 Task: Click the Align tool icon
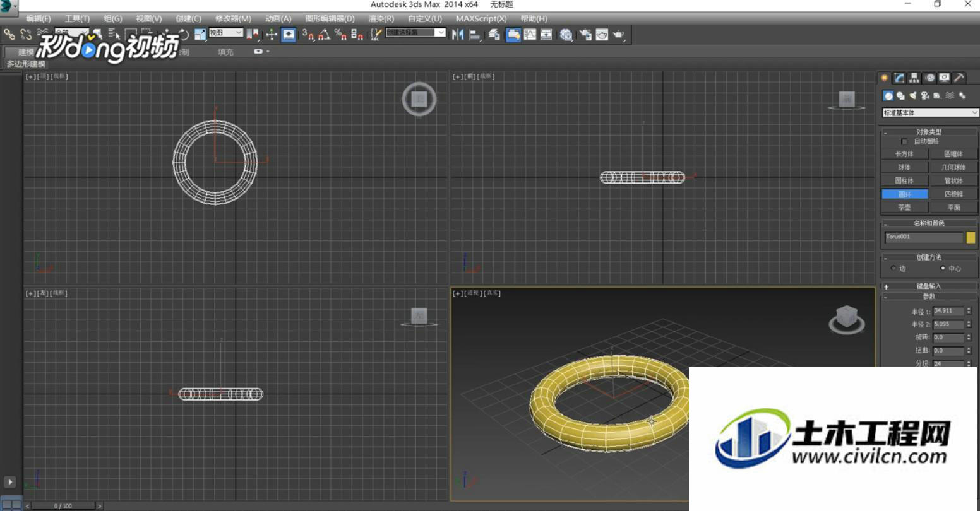point(474,35)
